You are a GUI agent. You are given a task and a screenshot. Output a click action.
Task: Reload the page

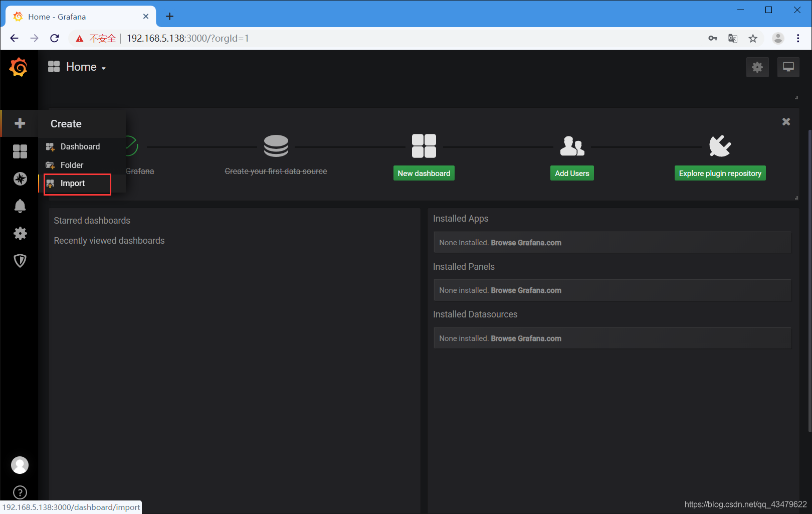(x=55, y=38)
